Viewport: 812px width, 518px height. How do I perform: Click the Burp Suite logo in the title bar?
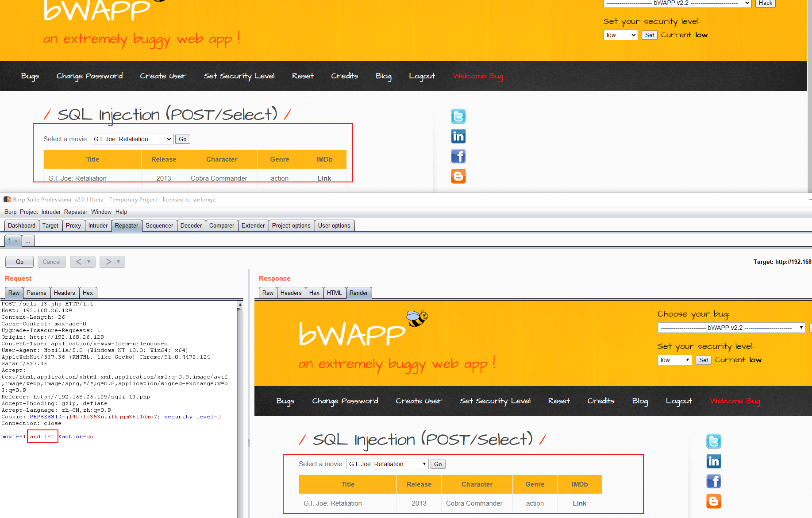[x=7, y=199]
